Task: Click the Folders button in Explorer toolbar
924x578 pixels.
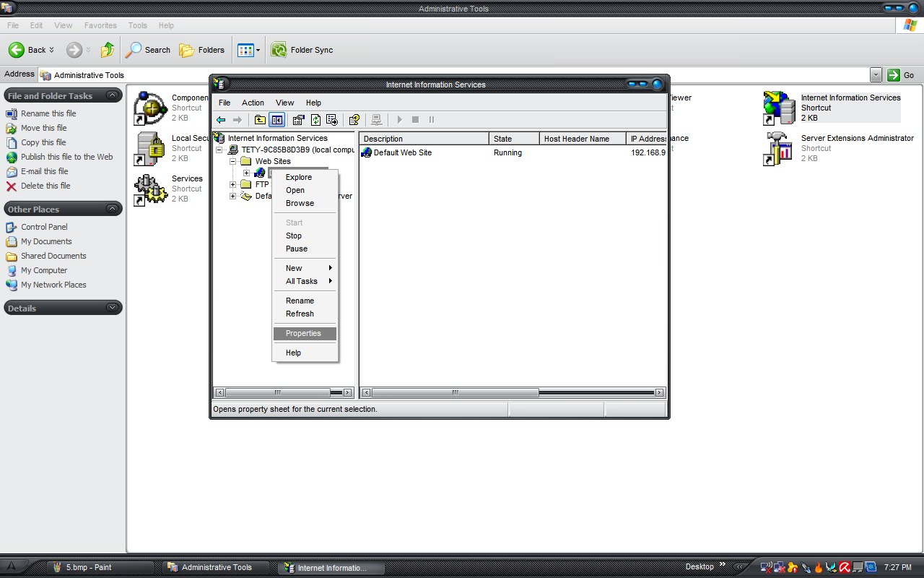Action: tap(202, 50)
